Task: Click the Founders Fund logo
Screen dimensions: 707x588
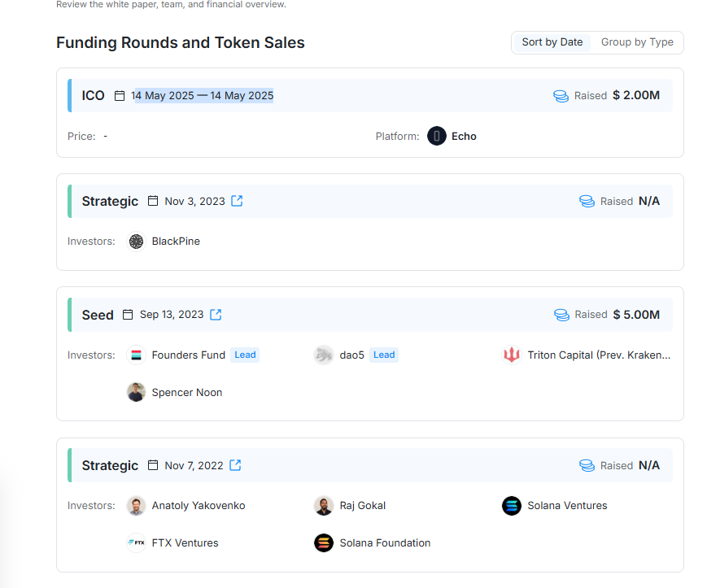Action: tap(136, 355)
